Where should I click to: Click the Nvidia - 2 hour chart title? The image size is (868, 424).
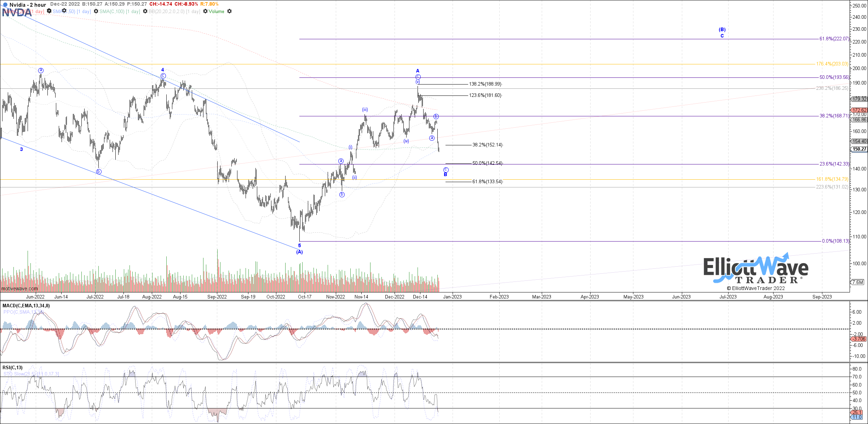tap(28, 5)
